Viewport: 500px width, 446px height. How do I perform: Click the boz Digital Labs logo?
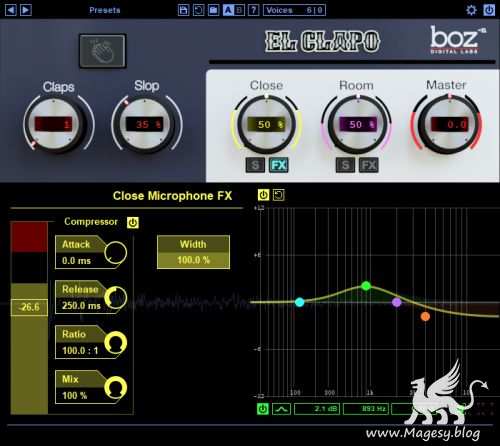458,40
